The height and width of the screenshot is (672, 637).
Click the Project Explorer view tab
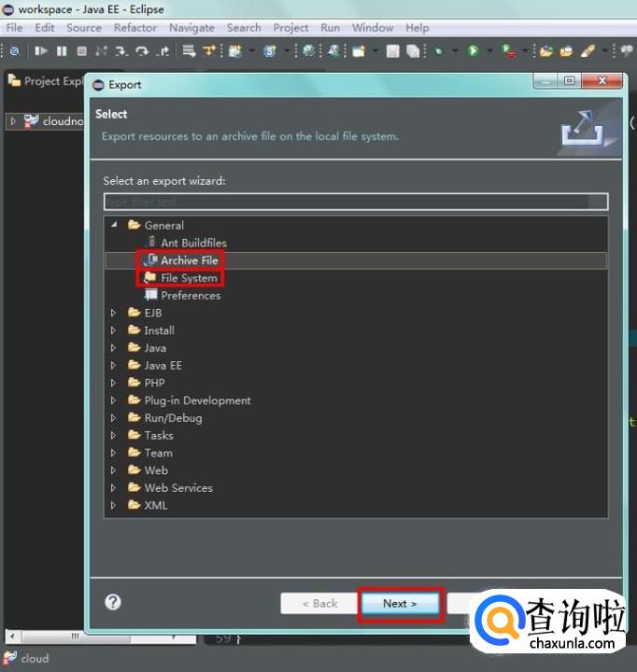[x=45, y=81]
